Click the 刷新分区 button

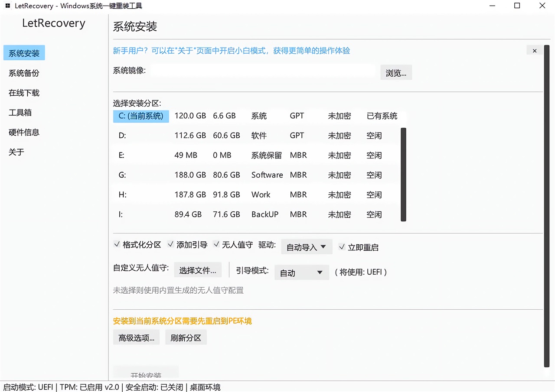(186, 338)
